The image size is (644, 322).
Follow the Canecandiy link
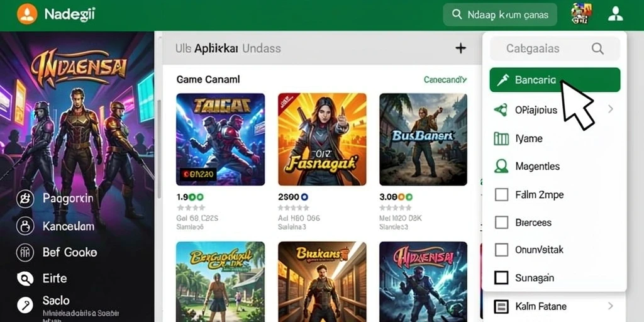[445, 80]
